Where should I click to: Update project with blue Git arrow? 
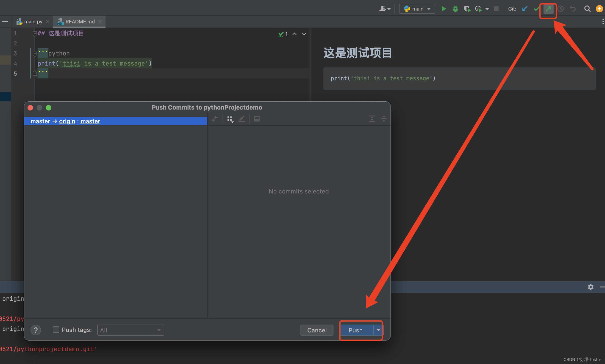click(525, 9)
